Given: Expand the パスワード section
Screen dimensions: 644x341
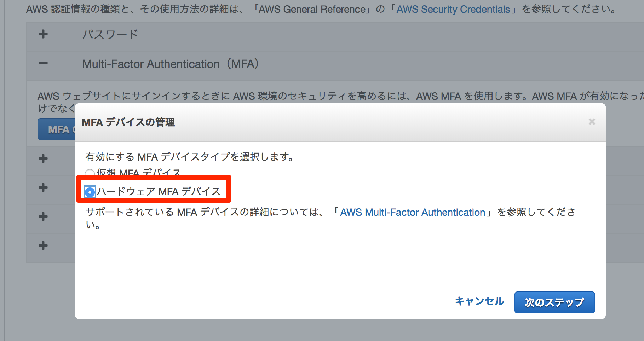Looking at the screenshot, I should pyautogui.click(x=43, y=34).
